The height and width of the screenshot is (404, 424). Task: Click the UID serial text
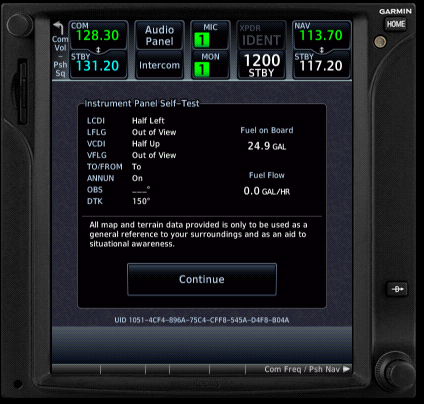[x=202, y=320]
